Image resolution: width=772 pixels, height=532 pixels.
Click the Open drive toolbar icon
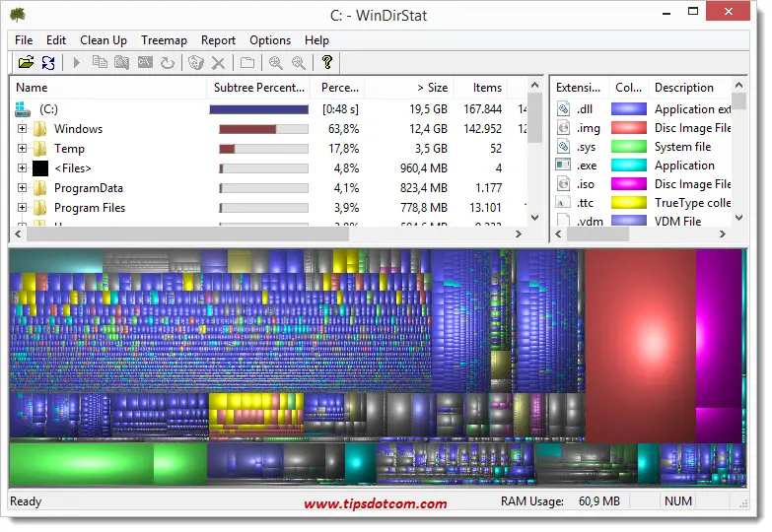26,62
